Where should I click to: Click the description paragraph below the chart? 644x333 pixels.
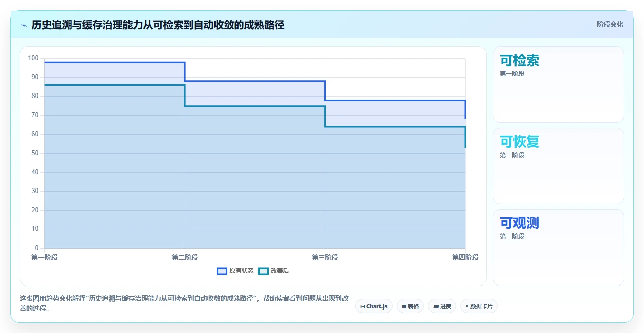184,303
